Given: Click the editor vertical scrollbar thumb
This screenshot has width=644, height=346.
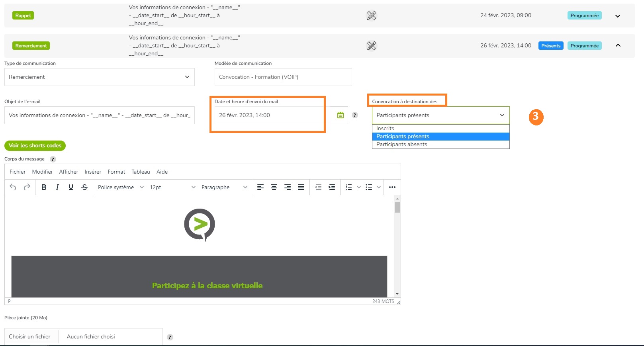Looking at the screenshot, I should click(397, 207).
